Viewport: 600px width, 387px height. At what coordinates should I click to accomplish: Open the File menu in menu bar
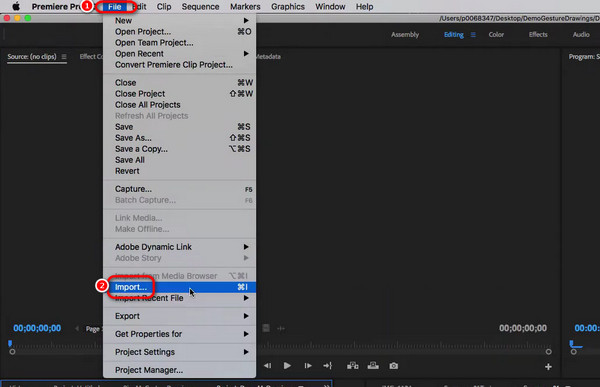[x=115, y=7]
